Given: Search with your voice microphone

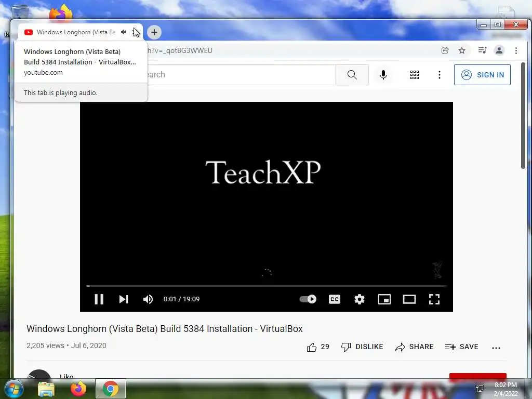Looking at the screenshot, I should (x=383, y=75).
